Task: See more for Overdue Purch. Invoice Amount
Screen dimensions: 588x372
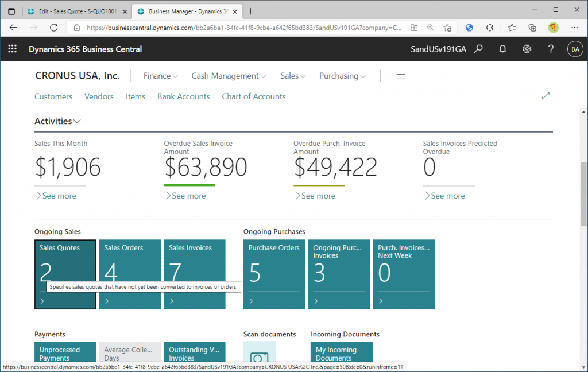Action: pyautogui.click(x=315, y=196)
